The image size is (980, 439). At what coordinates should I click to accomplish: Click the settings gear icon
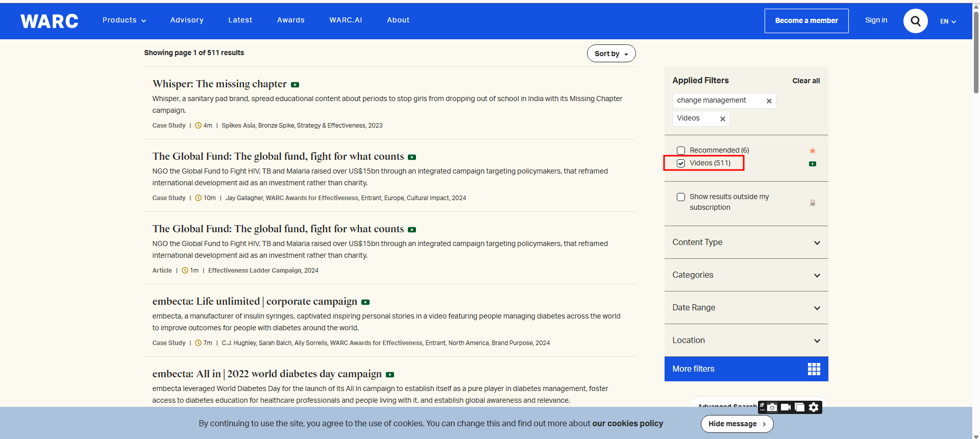pyautogui.click(x=814, y=407)
